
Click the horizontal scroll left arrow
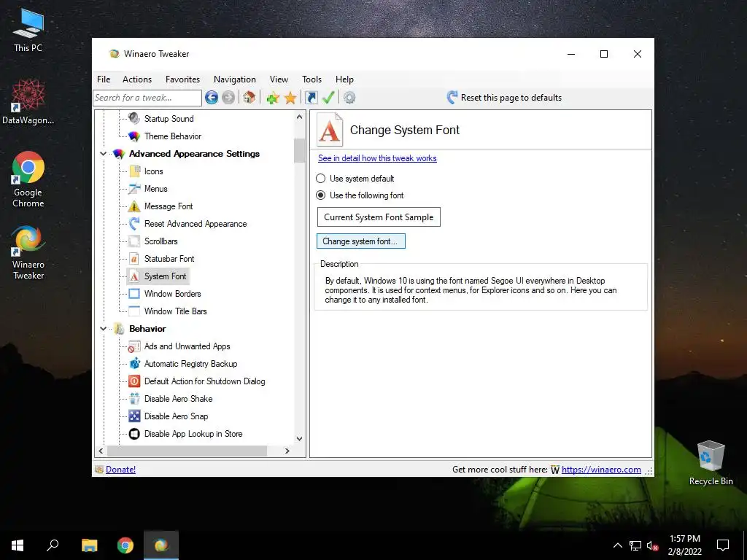point(101,451)
